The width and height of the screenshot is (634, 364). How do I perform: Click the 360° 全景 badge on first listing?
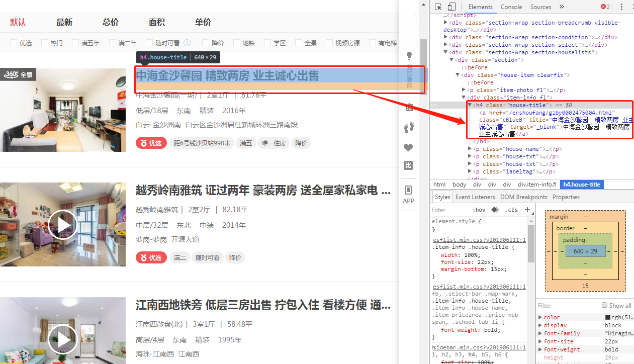point(19,74)
